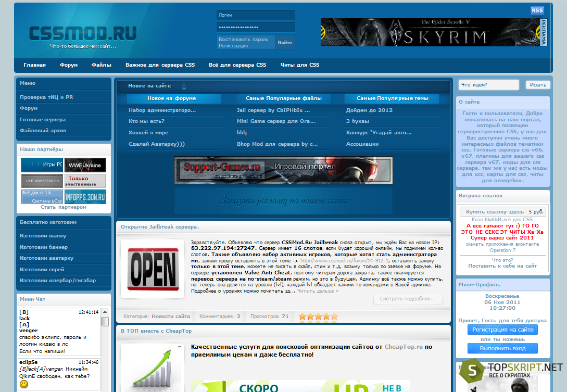Open Изготовим шапку link
This screenshot has width=567, height=392.
(43, 236)
